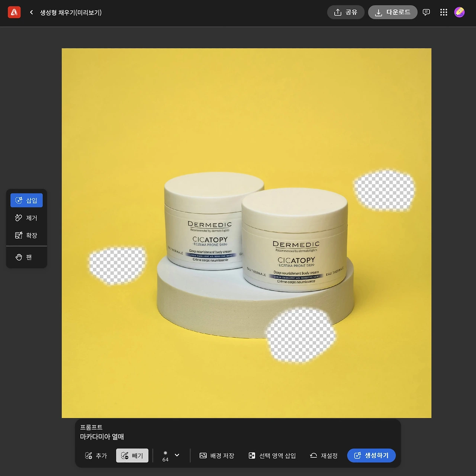Go back using the left chevron arrow
The image size is (476, 476).
pyautogui.click(x=32, y=12)
